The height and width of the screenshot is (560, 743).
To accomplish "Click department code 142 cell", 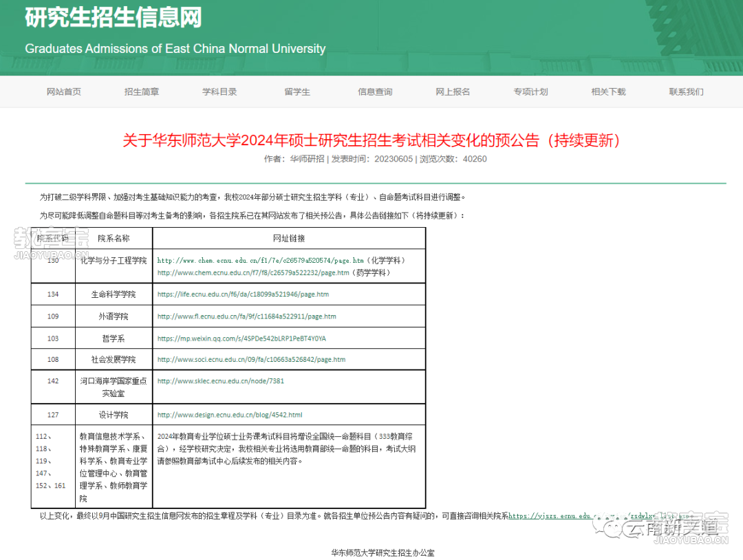I will (x=53, y=387).
